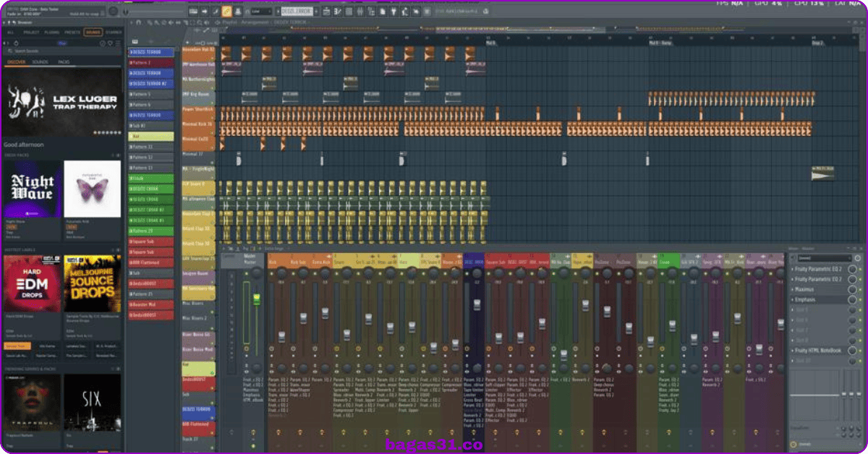Step to next pattern with selector arrow

pyautogui.click(x=316, y=12)
